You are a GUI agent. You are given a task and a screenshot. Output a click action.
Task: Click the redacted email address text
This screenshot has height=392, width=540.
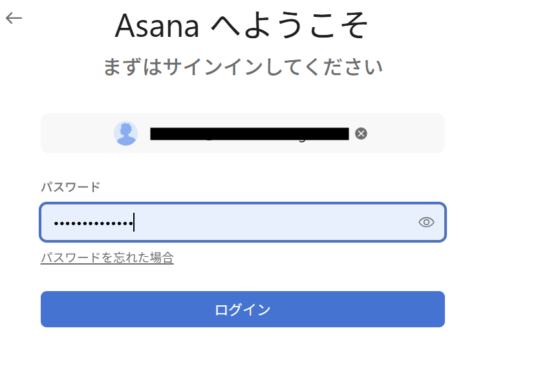click(x=249, y=134)
